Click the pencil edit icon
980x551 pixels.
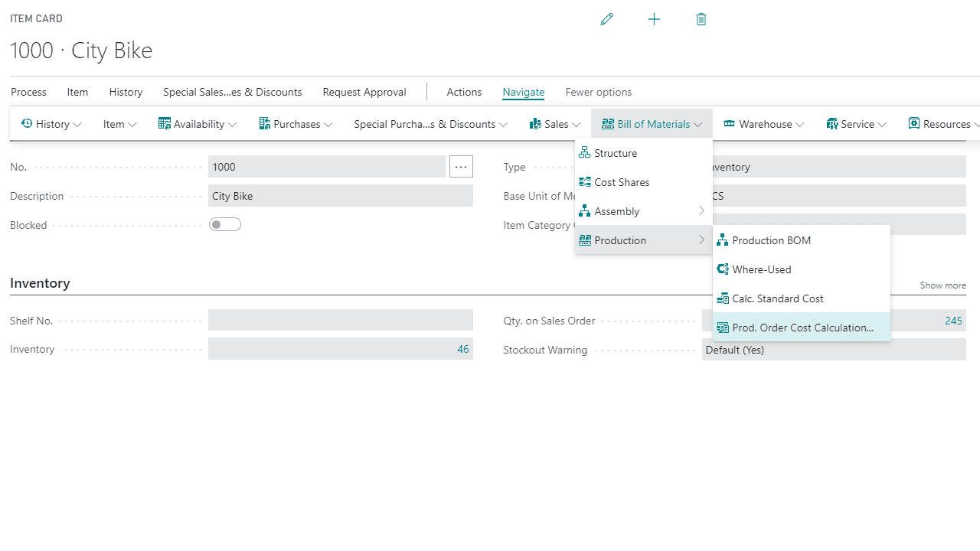pos(607,19)
